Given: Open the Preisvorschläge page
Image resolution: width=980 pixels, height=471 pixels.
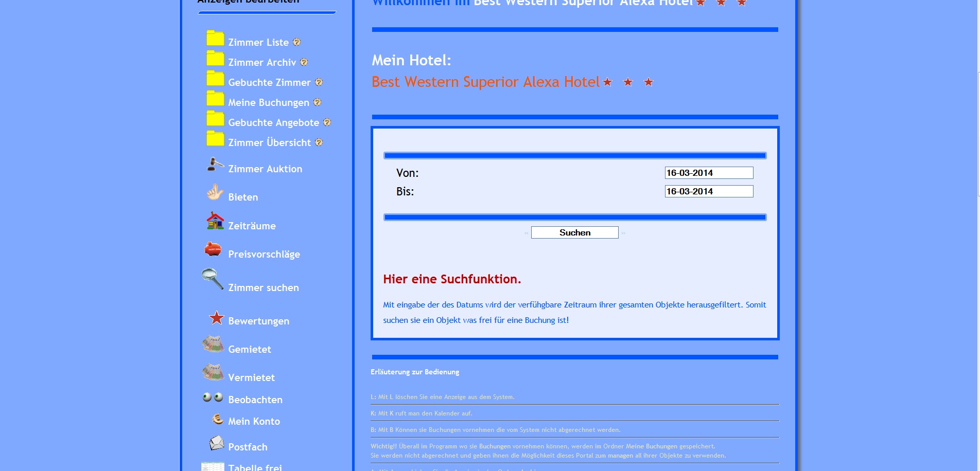Looking at the screenshot, I should click(x=264, y=254).
